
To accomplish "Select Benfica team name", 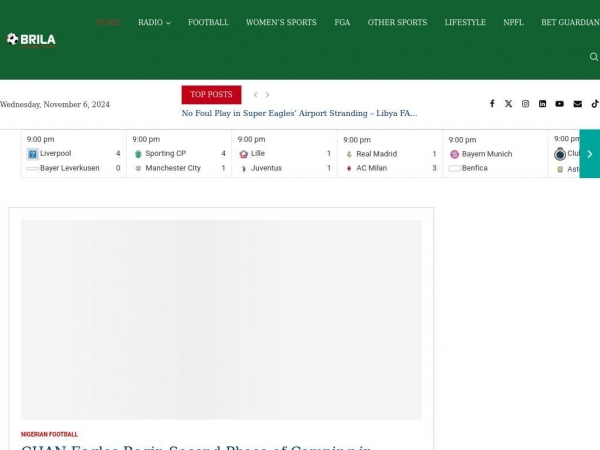I will click(x=474, y=168).
